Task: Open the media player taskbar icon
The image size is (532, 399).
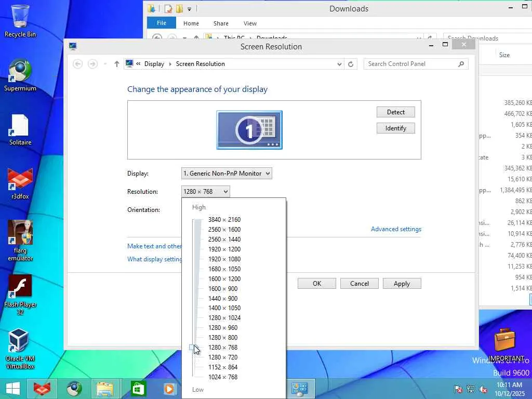Action: pyautogui.click(x=169, y=389)
